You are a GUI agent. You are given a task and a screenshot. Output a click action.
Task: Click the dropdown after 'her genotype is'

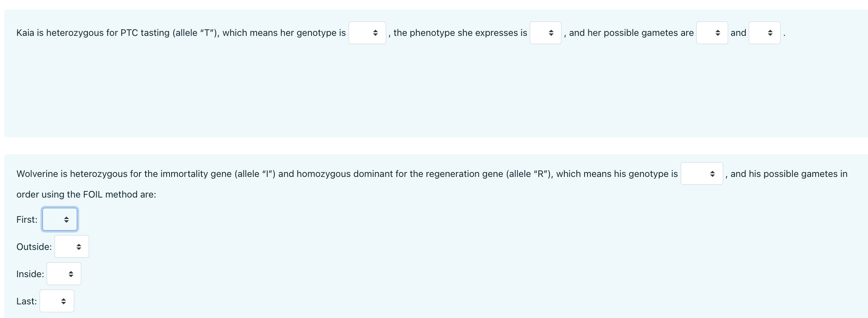click(367, 33)
